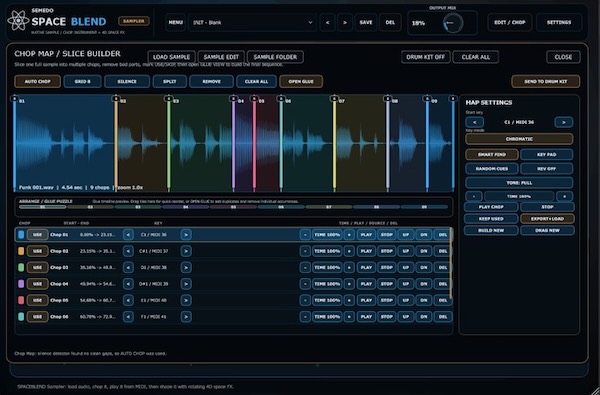Decrease TIME for Chop 06 row
600x395 pixels.
305,317
